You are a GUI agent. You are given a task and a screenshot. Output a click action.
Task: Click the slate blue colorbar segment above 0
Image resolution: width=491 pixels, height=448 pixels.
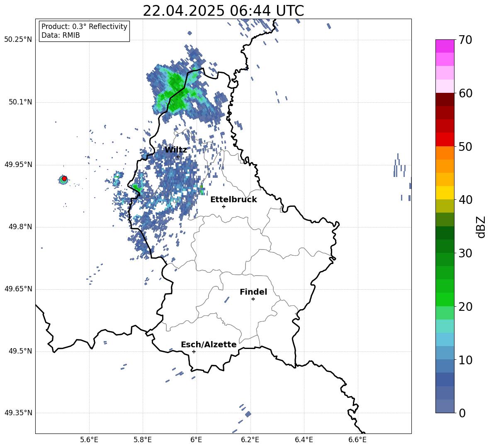(x=445, y=406)
